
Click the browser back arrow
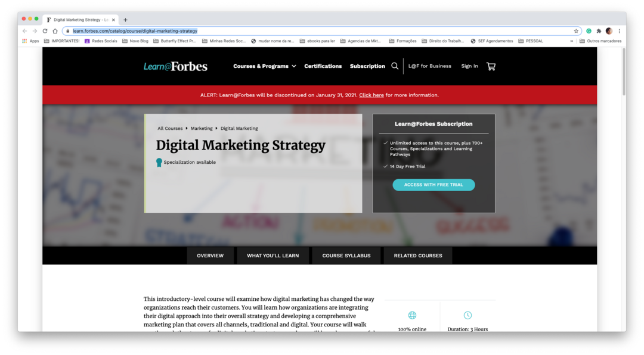[24, 31]
